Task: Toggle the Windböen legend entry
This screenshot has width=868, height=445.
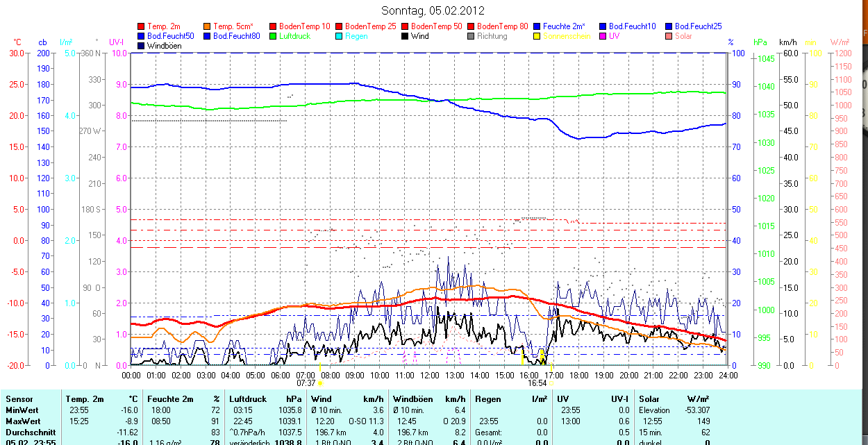Action: [164, 46]
